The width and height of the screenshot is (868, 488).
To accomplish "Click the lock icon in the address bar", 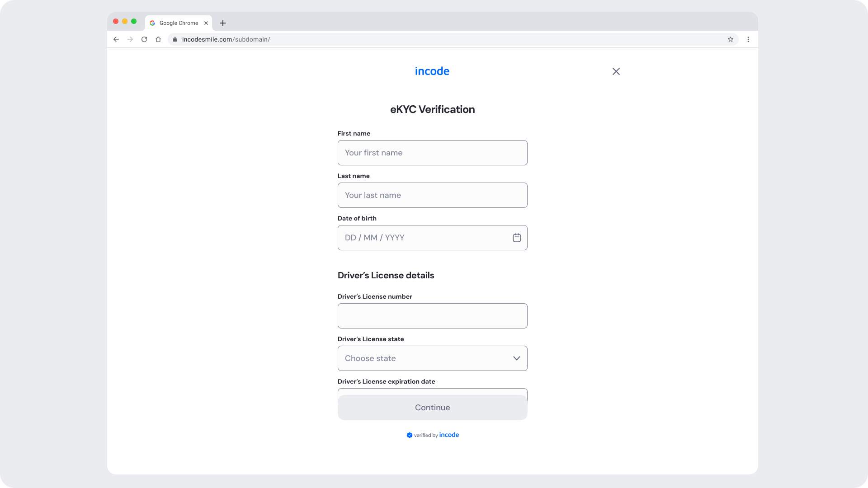I will (x=175, y=39).
